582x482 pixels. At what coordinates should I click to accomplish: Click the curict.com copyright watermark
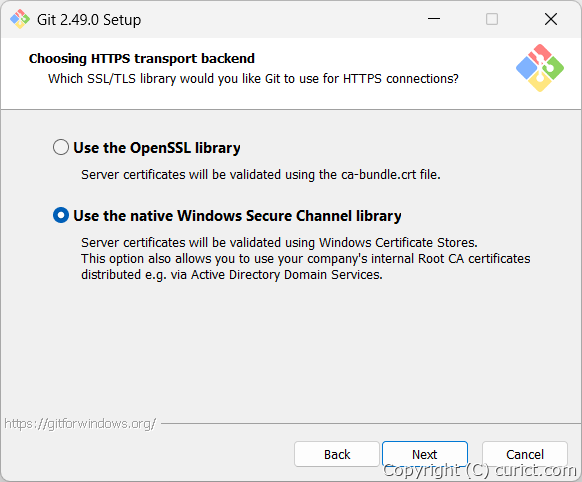tap(479, 470)
